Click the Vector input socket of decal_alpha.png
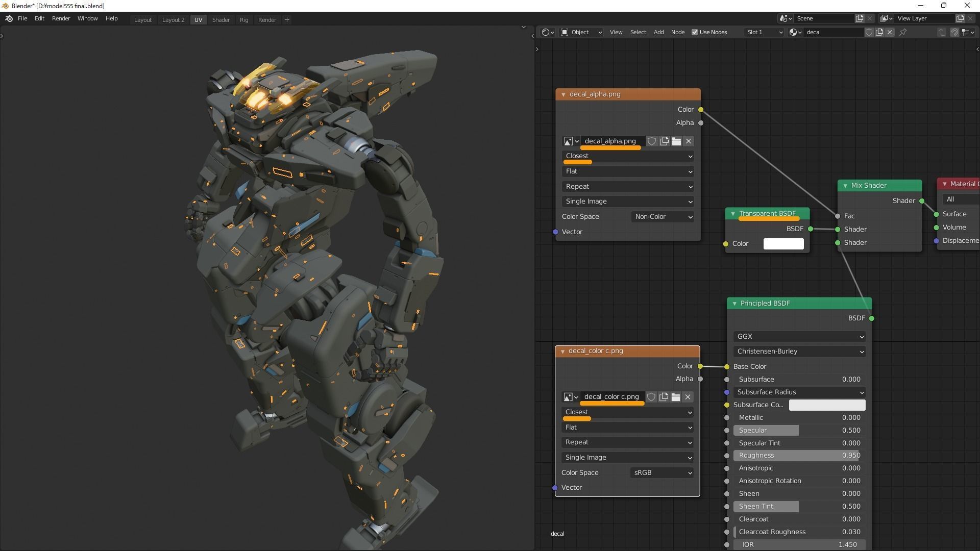 [x=555, y=232]
